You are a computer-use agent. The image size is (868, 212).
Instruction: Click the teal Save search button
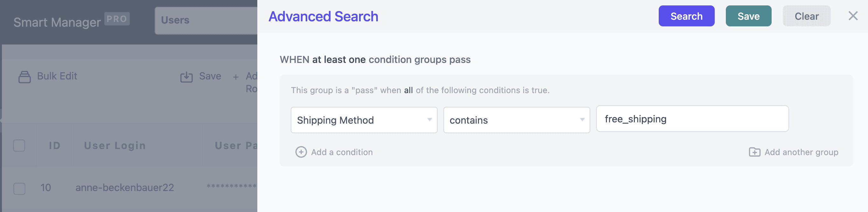[x=748, y=16]
